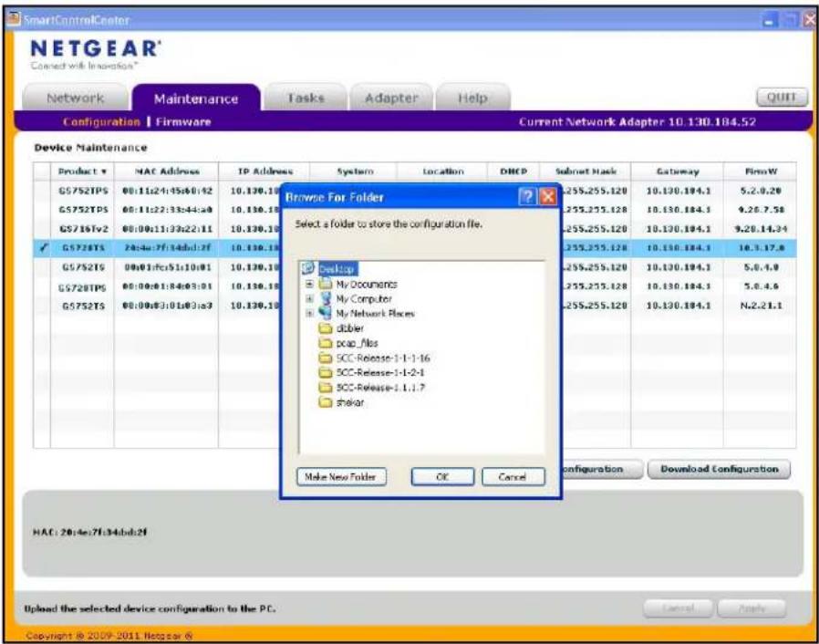
Task: Select the SCC-Release-1.1.1.7 folder
Action: [x=380, y=388]
